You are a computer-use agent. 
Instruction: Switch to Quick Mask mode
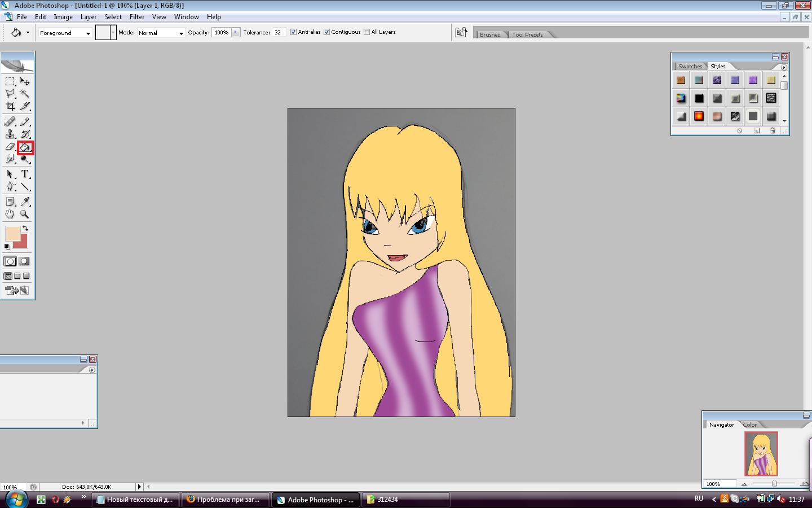24,261
